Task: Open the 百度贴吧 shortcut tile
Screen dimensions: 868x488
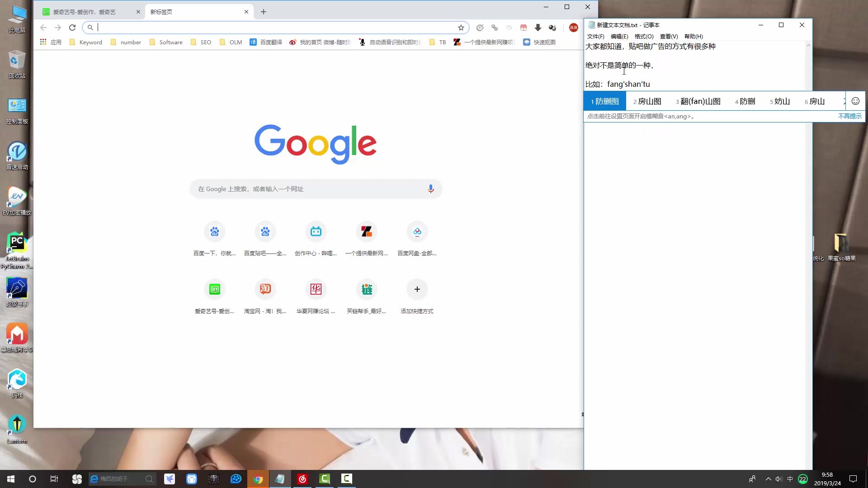Action: point(265,239)
